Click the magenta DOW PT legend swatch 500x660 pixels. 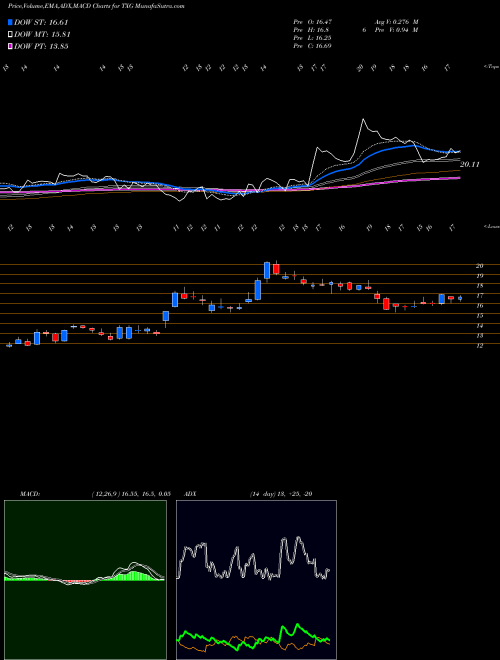[x=10, y=46]
